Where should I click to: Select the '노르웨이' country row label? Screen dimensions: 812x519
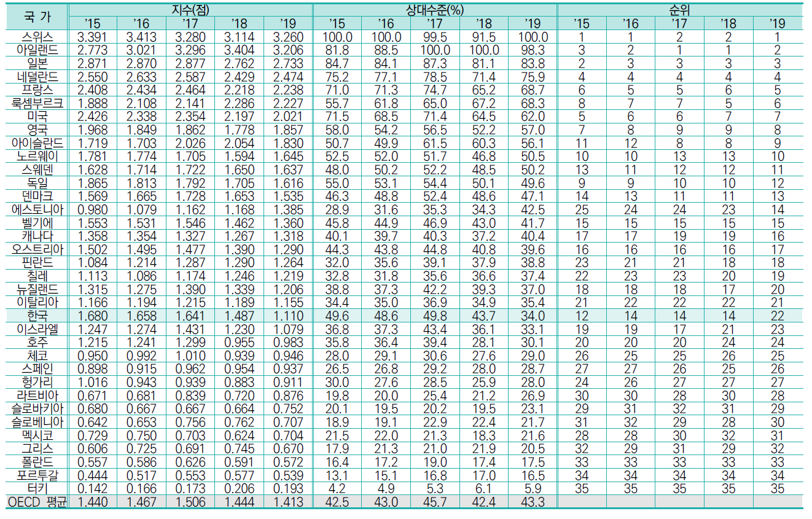point(37,157)
